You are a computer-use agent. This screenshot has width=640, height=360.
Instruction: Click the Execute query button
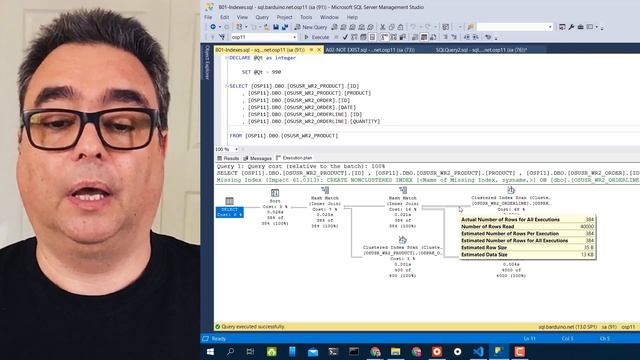tap(317, 37)
